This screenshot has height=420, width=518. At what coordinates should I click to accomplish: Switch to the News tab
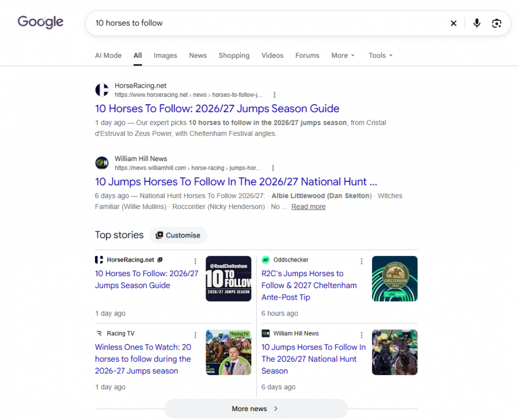point(198,55)
